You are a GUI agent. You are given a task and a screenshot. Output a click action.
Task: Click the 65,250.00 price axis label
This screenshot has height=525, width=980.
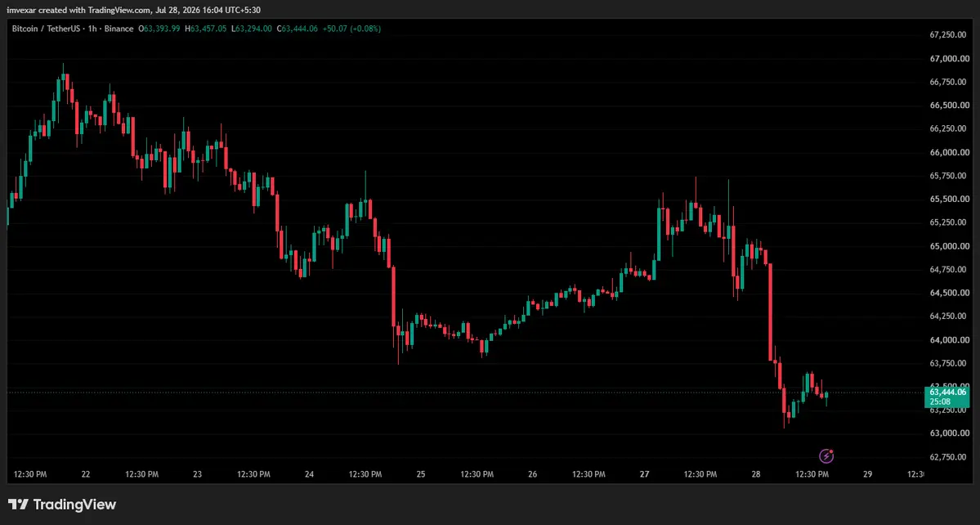click(x=948, y=222)
